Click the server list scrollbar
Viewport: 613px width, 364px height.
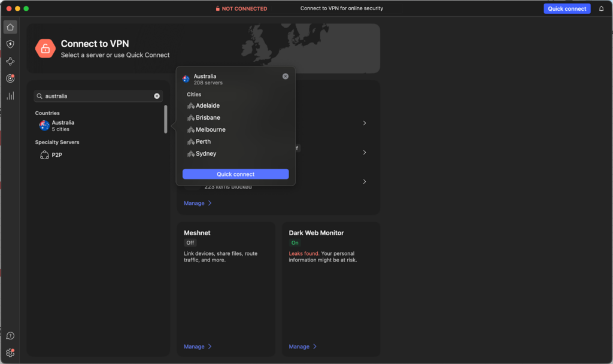(x=166, y=119)
